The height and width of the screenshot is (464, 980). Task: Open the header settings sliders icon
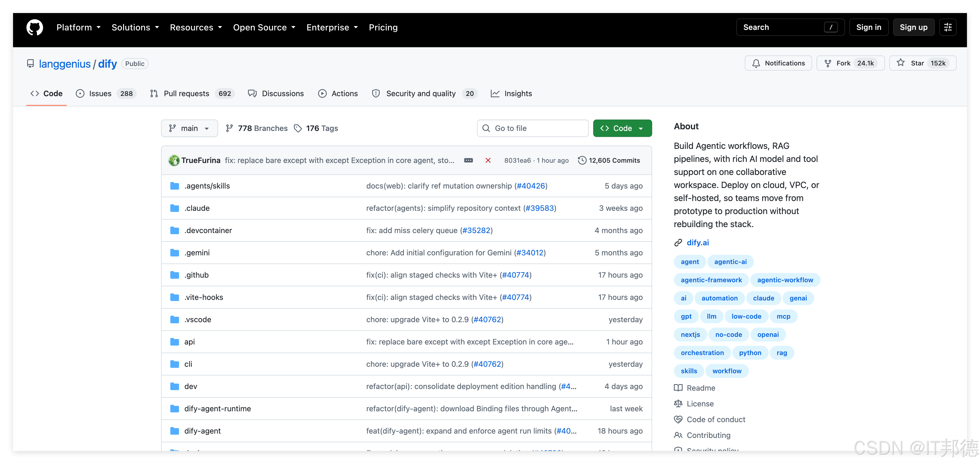click(x=948, y=27)
